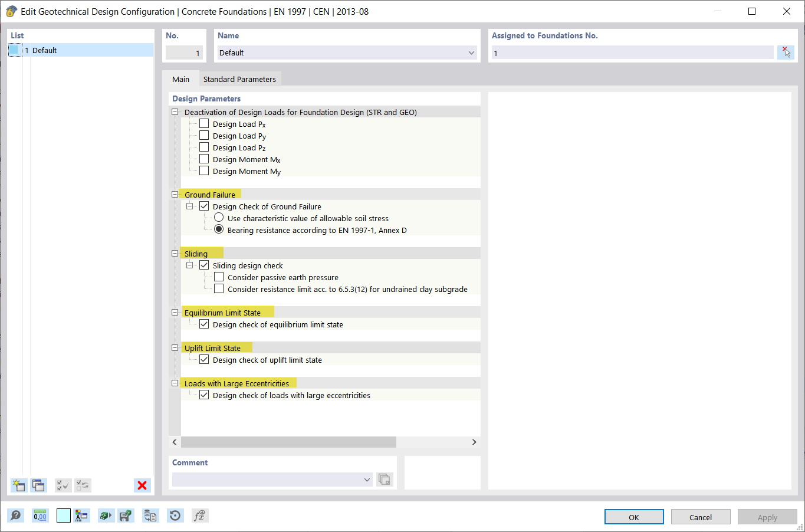Click the invert selection icon
The width and height of the screenshot is (805, 532).
(83, 485)
